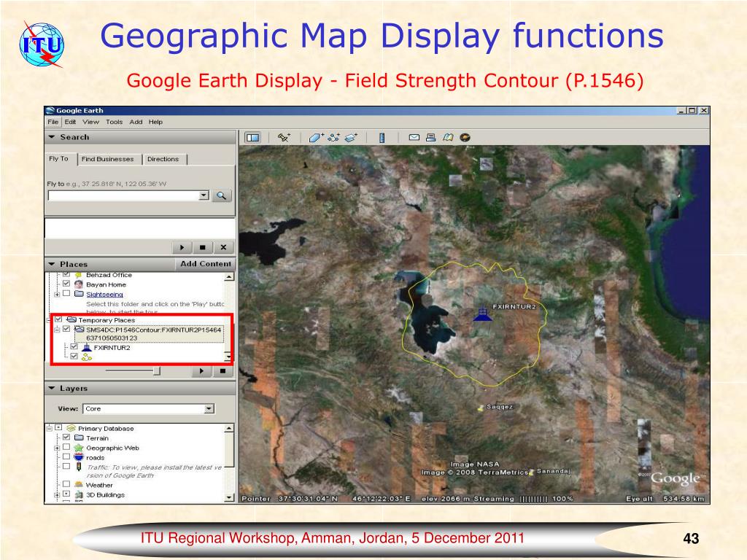Viewport: 747px width, 560px height.
Task: Click the FXIRNTUR2 station marker on map
Action: pyautogui.click(x=483, y=314)
